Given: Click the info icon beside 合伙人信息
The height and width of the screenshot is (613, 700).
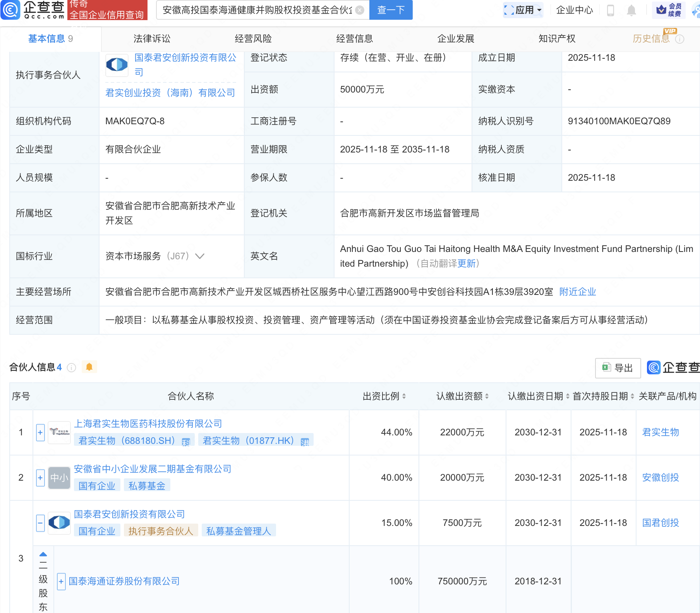Looking at the screenshot, I should (72, 367).
